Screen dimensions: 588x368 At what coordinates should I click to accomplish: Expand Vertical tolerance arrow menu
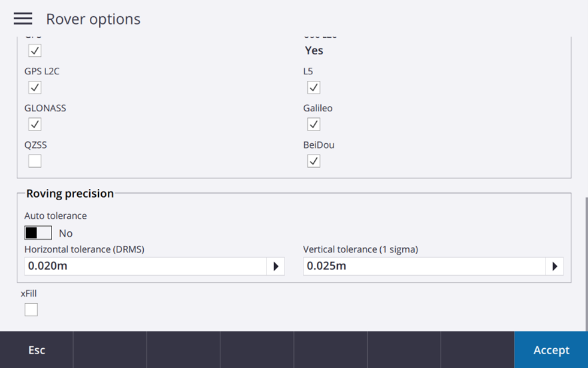(x=554, y=266)
